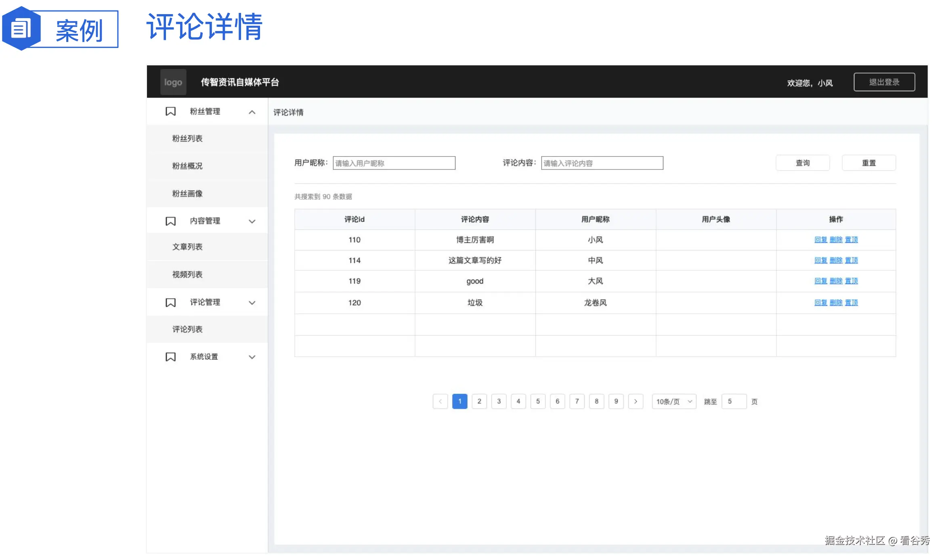The width and height of the screenshot is (944, 560).
Task: Click the 查询 search button
Action: tap(802, 163)
